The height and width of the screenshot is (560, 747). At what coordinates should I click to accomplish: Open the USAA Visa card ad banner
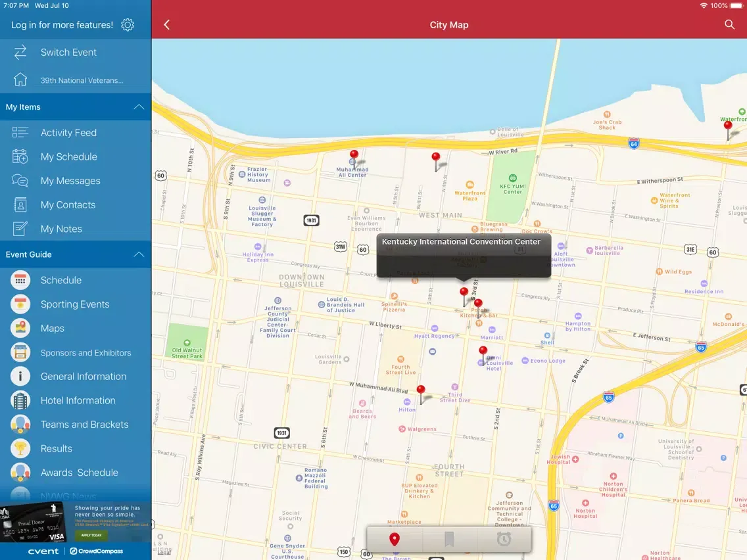76,522
